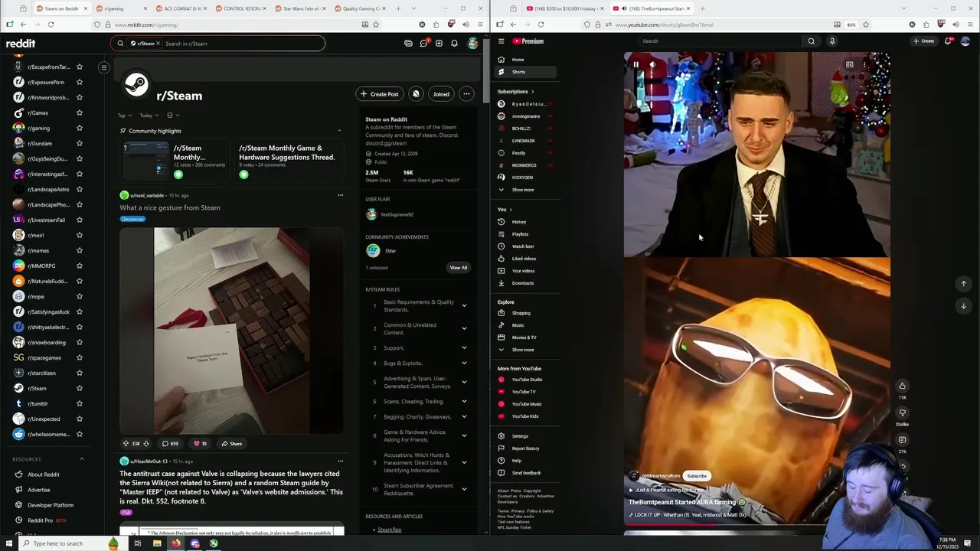The width and height of the screenshot is (980, 551).
Task: Bookmark the YouTube page with star icon
Action: click(866, 24)
